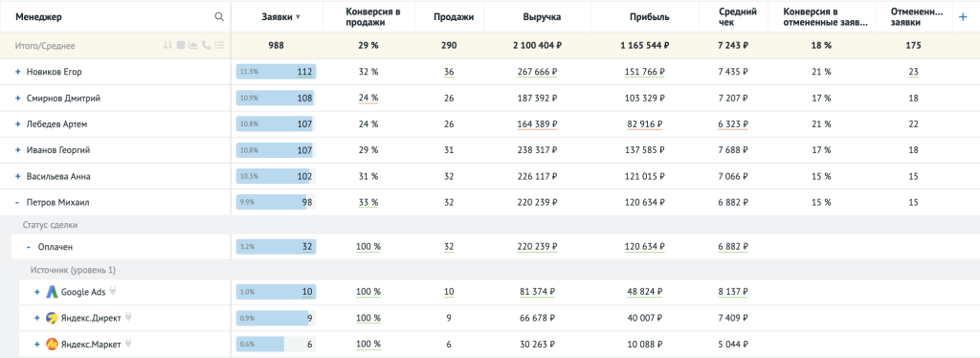Click Лебедев Артем's average check 6 323 ₽
This screenshot has width=980, height=358.
734,124
